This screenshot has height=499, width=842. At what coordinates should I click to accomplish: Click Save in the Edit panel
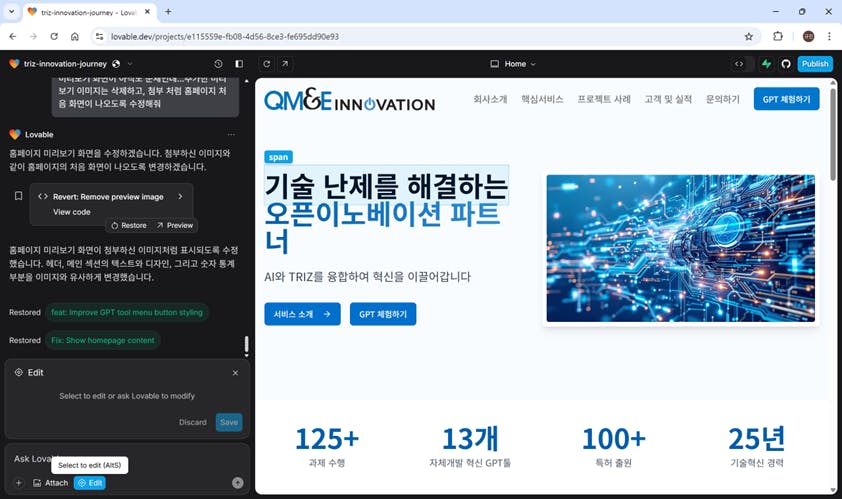229,422
